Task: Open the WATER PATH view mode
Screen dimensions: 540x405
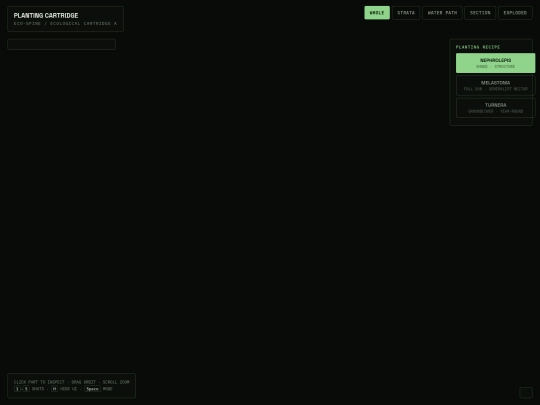Action: point(442,13)
